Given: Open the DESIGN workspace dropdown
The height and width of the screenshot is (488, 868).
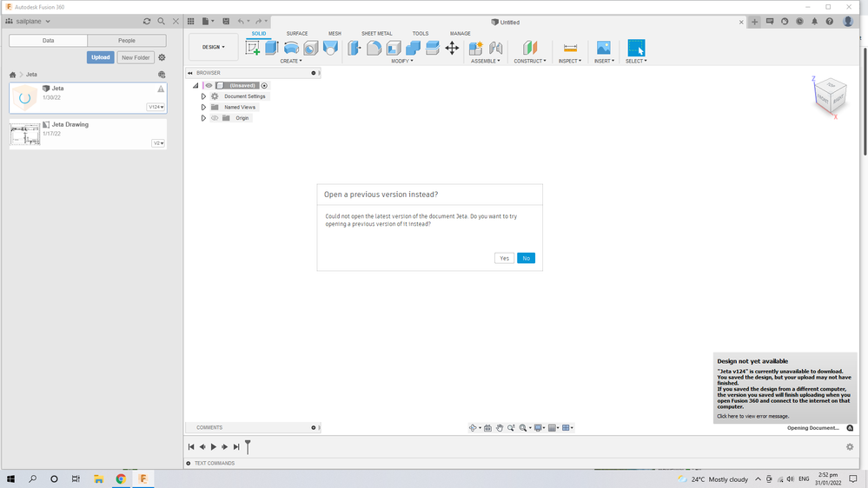Looking at the screenshot, I should tap(213, 47).
